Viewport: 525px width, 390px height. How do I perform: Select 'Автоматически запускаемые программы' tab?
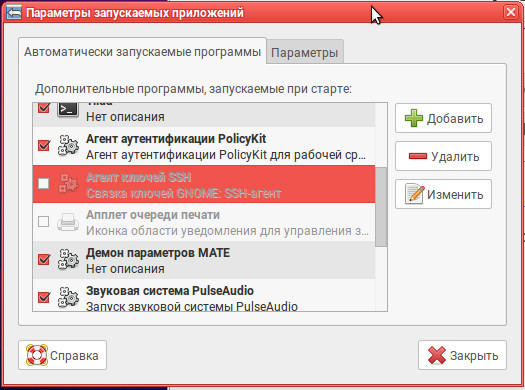(143, 52)
